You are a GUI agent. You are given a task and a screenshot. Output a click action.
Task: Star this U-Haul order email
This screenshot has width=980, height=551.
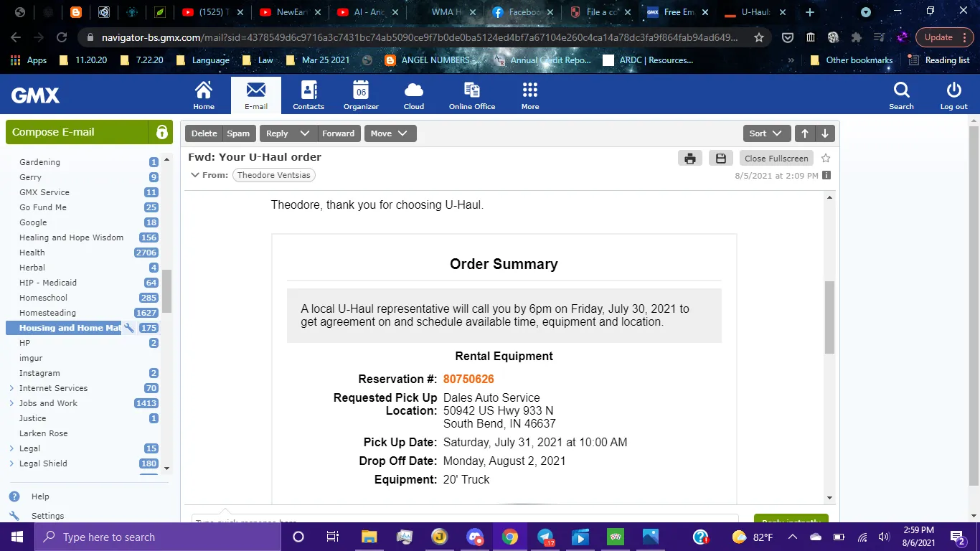pos(826,158)
